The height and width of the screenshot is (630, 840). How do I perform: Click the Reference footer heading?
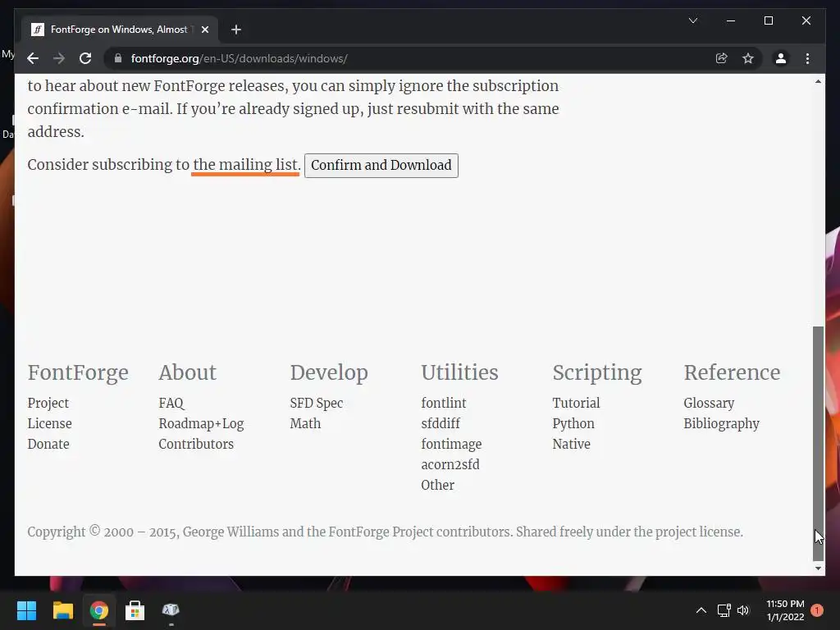(x=732, y=373)
